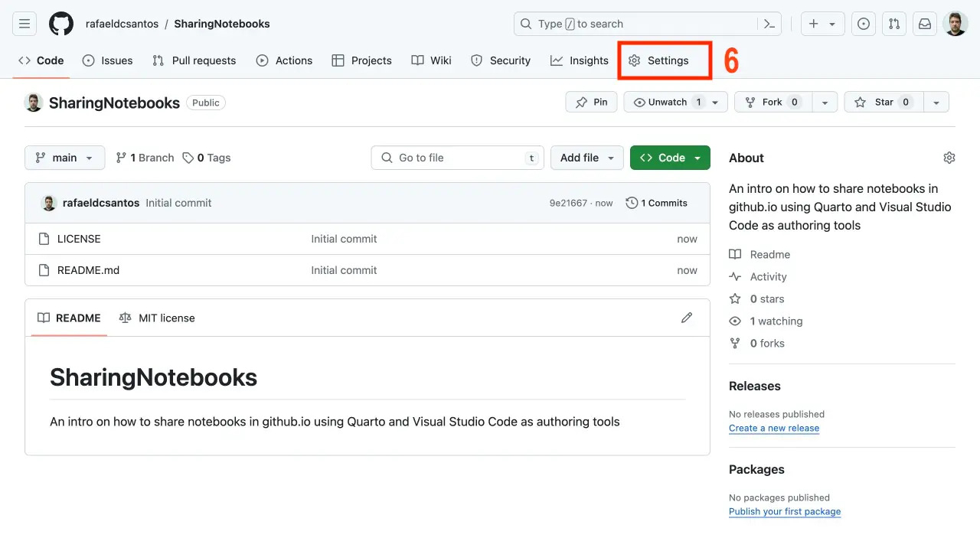Image resolution: width=980 pixels, height=551 pixels.
Task: Open the global pull requests icon in header
Action: [x=894, y=24]
